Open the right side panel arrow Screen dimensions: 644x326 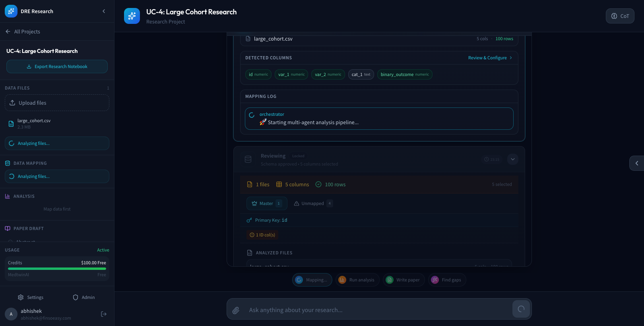pyautogui.click(x=636, y=163)
